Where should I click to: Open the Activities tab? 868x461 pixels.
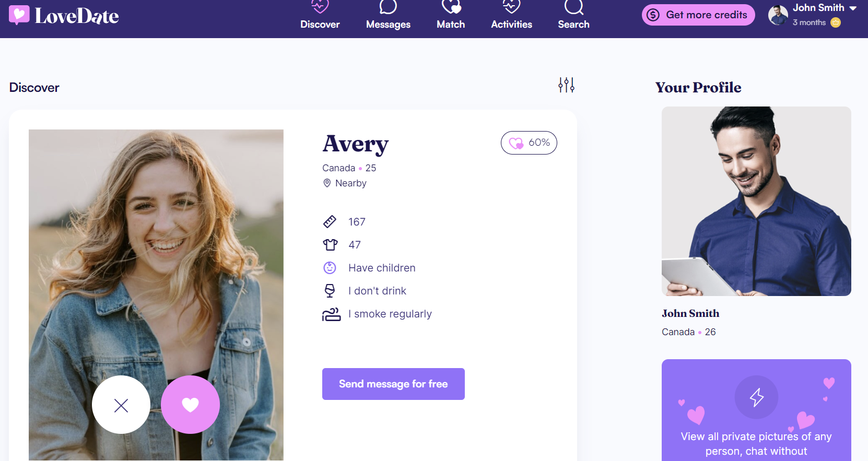[x=511, y=16]
